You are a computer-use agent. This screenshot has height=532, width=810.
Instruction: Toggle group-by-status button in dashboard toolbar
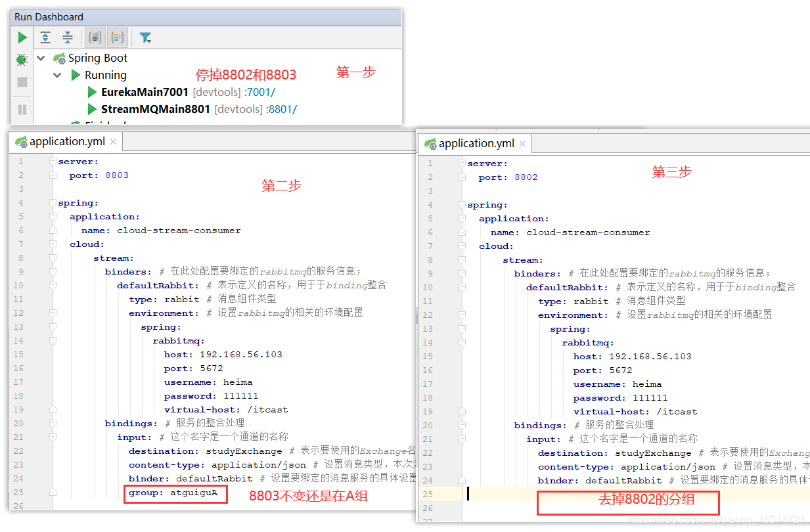click(x=118, y=37)
